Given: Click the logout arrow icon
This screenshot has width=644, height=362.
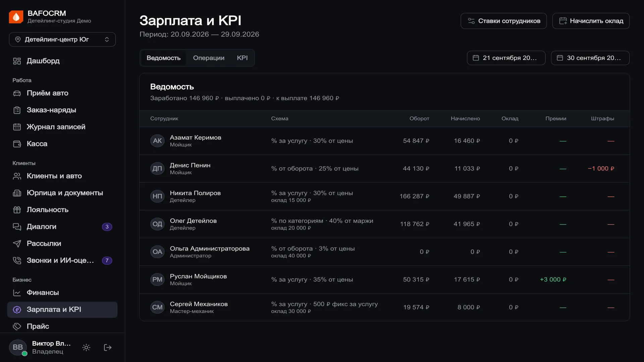Looking at the screenshot, I should click(x=108, y=348).
